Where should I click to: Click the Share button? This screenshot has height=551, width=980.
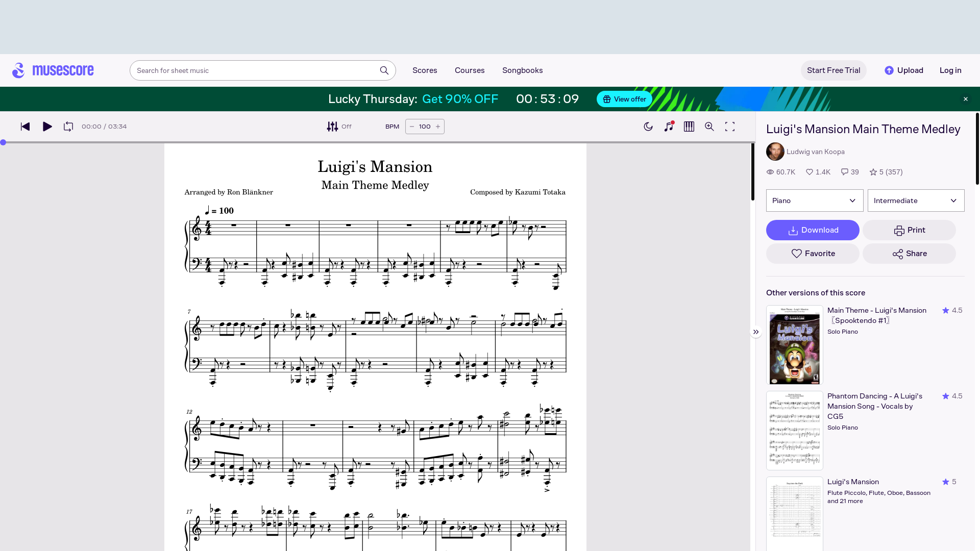[x=909, y=254]
